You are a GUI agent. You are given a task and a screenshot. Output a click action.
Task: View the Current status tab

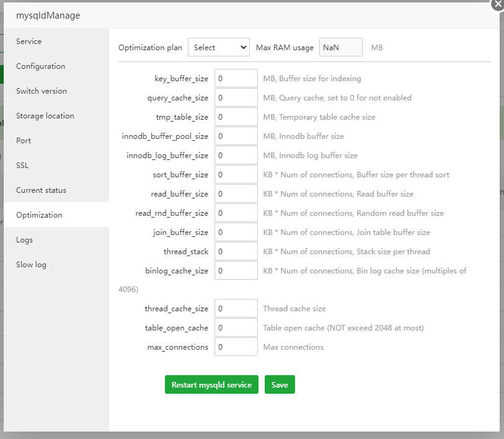pyautogui.click(x=41, y=190)
